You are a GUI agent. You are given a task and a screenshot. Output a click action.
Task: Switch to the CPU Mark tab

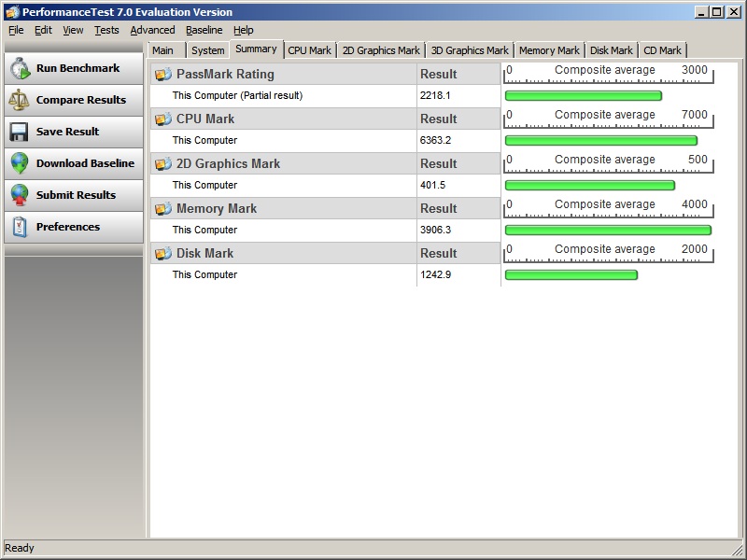[x=309, y=50]
